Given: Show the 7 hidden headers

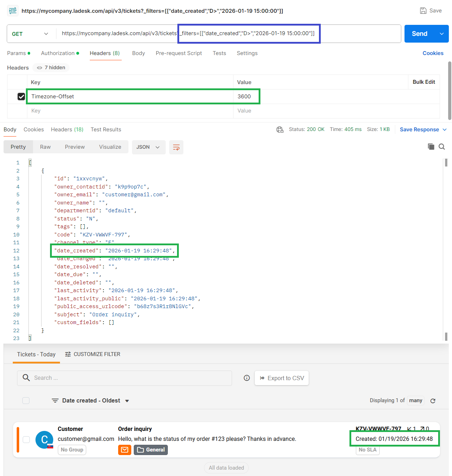Looking at the screenshot, I should (51, 67).
